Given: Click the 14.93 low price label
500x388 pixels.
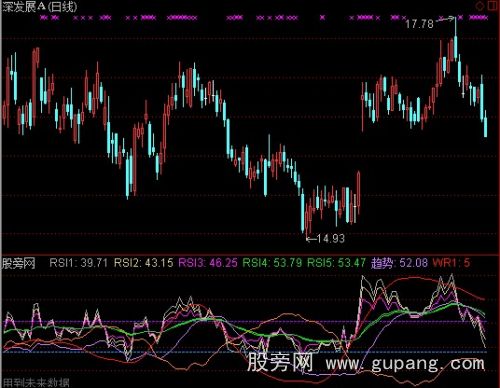Looking at the screenshot, I should [x=330, y=239].
